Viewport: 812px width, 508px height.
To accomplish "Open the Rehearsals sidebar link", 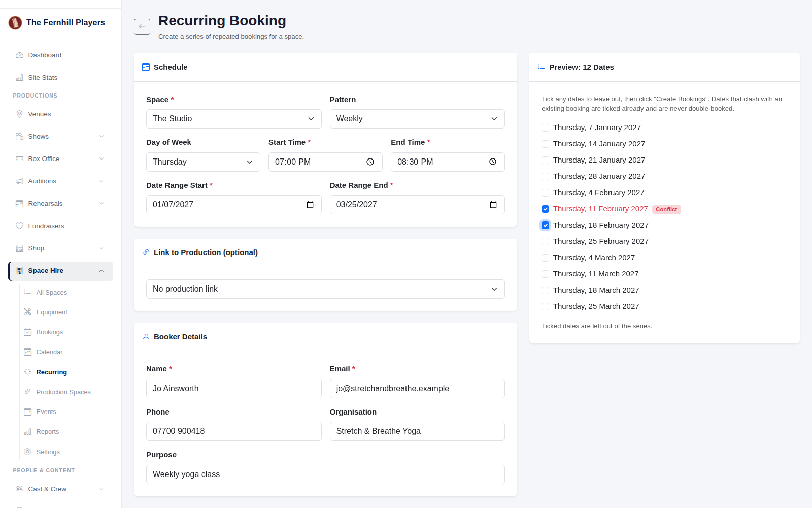I will pos(61,204).
